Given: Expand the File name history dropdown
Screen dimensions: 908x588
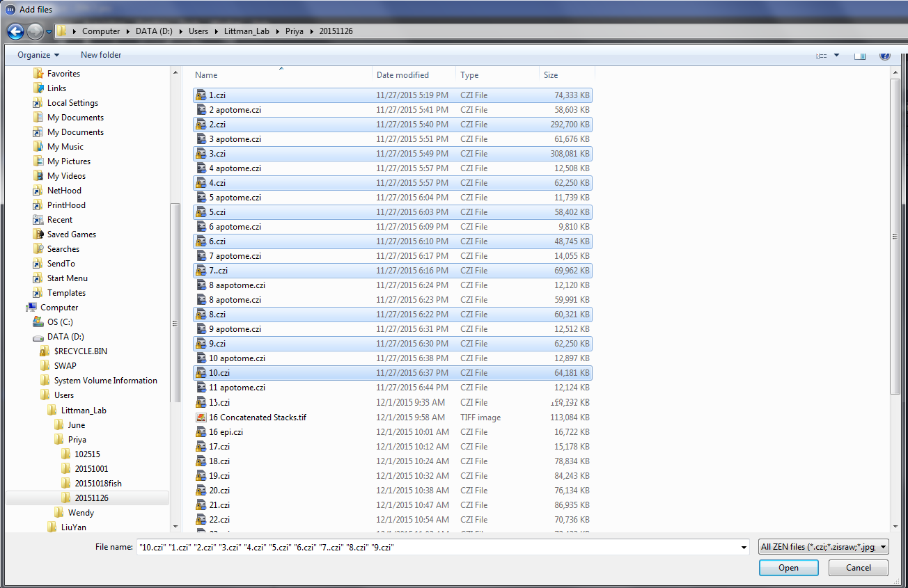Looking at the screenshot, I should [x=745, y=548].
